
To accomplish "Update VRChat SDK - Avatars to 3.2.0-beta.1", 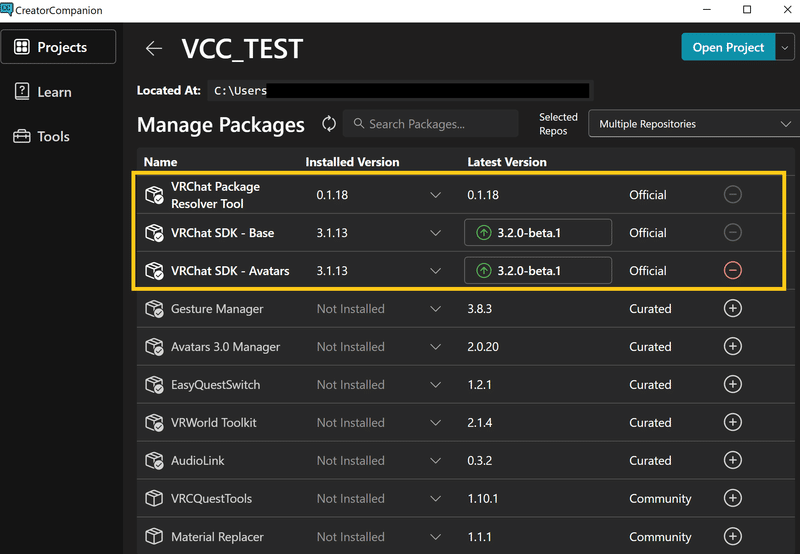I will (x=538, y=270).
